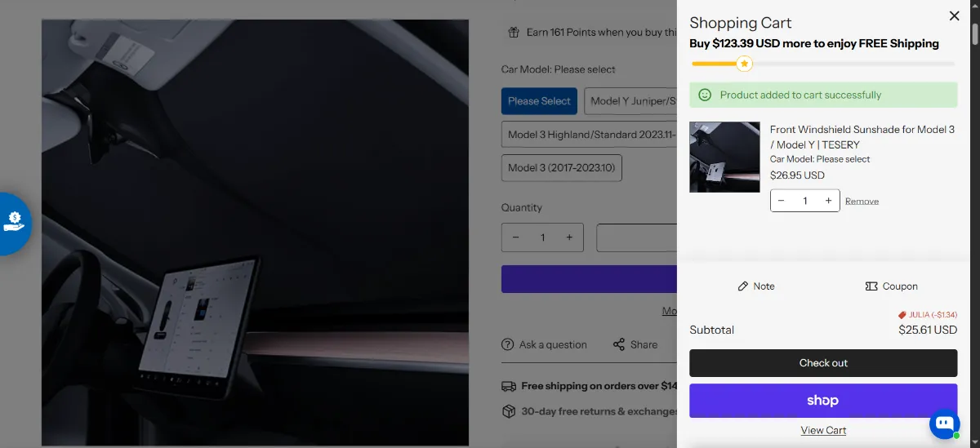This screenshot has height=448, width=980.
Task: Open the View Cart link
Action: tap(823, 430)
